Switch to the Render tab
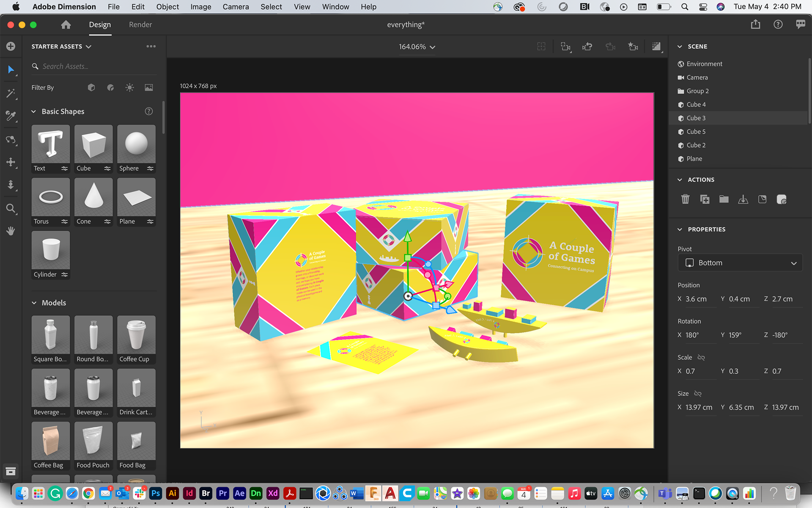Image resolution: width=812 pixels, height=508 pixels. (140, 25)
